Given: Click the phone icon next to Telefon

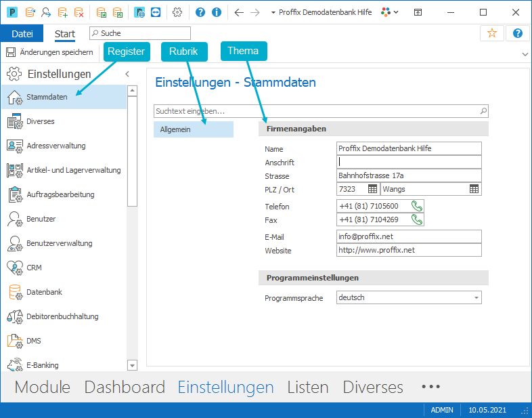Looking at the screenshot, I should tap(417, 206).
